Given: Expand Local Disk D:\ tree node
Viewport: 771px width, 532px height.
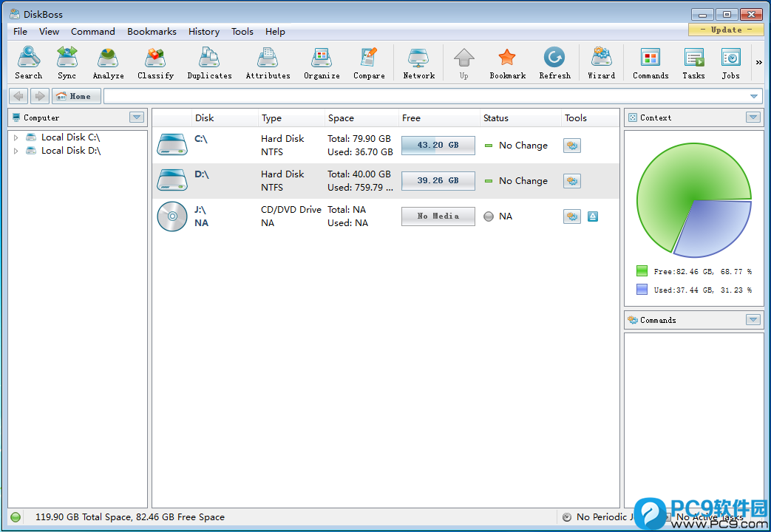Looking at the screenshot, I should pyautogui.click(x=16, y=151).
